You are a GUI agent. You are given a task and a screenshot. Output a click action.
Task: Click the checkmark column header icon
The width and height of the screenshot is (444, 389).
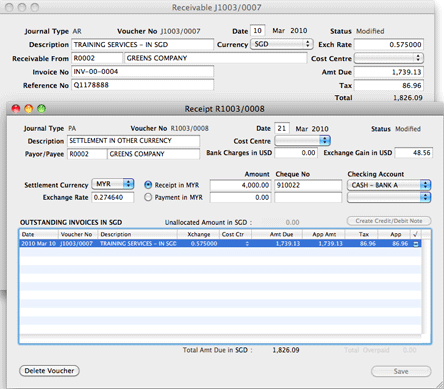[x=415, y=234]
